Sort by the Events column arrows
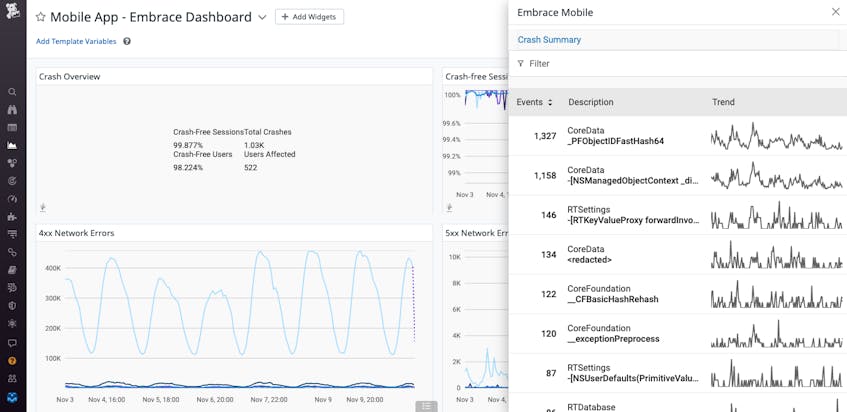 550,102
